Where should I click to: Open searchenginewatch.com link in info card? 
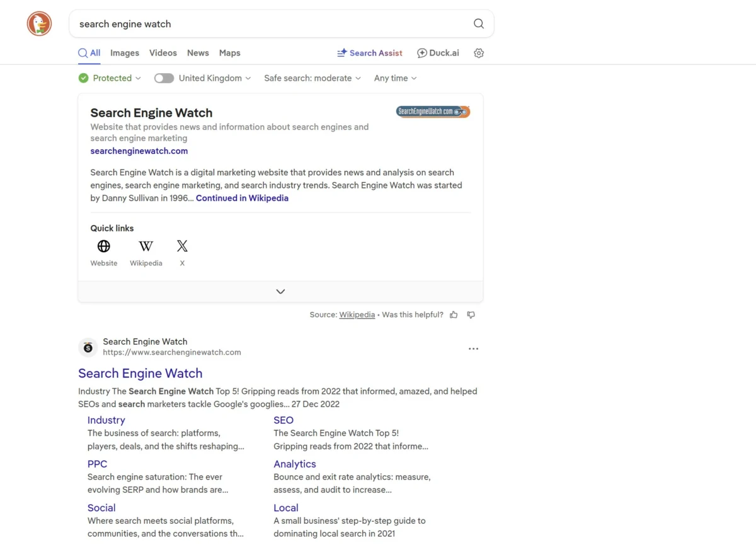[139, 151]
